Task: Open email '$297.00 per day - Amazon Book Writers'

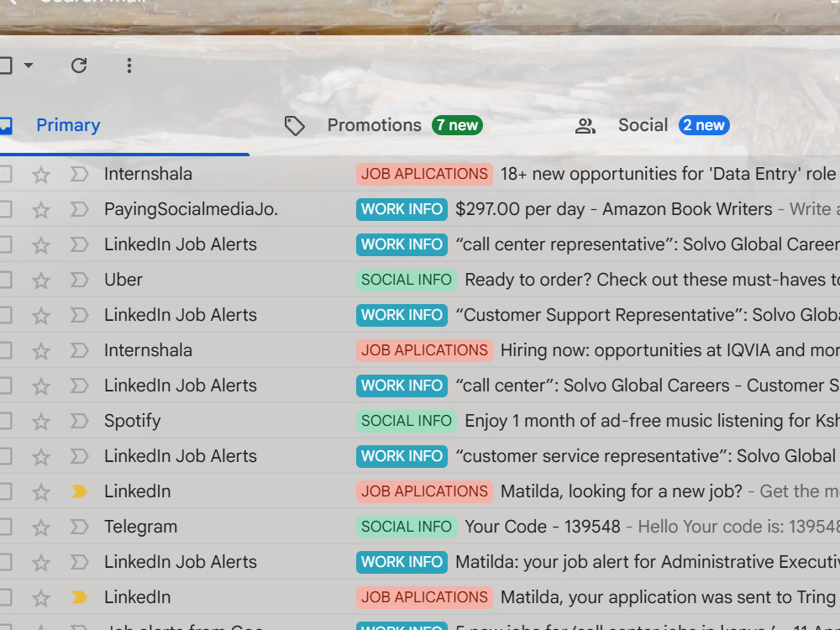Action: [614, 209]
